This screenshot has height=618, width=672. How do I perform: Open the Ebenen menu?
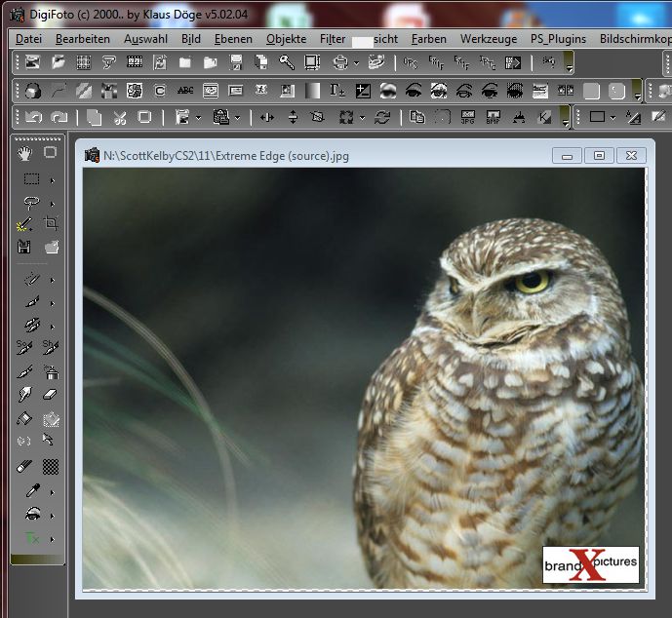(233, 39)
